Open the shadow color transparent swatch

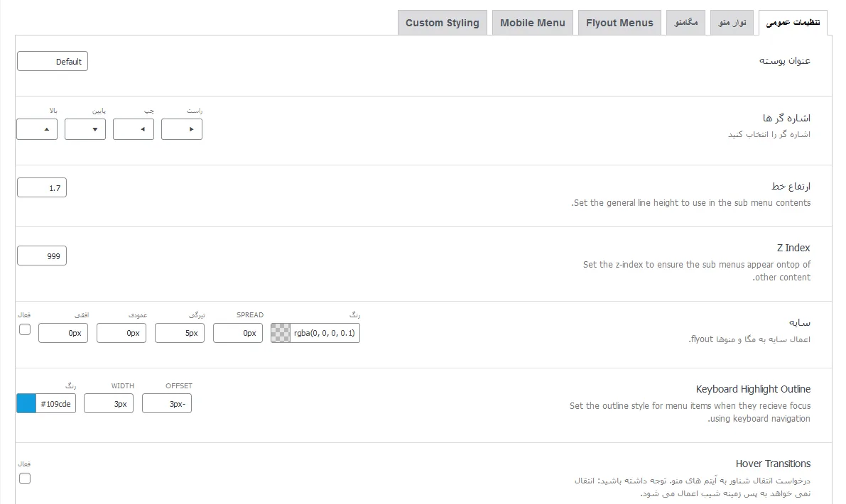coord(281,333)
